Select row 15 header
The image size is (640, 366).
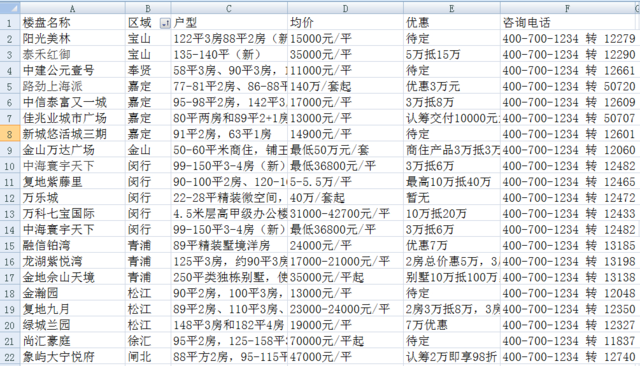pyautogui.click(x=10, y=245)
